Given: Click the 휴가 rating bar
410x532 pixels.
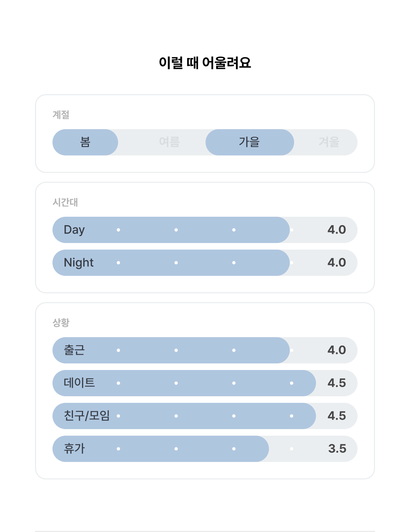Looking at the screenshot, I should click(x=205, y=449).
